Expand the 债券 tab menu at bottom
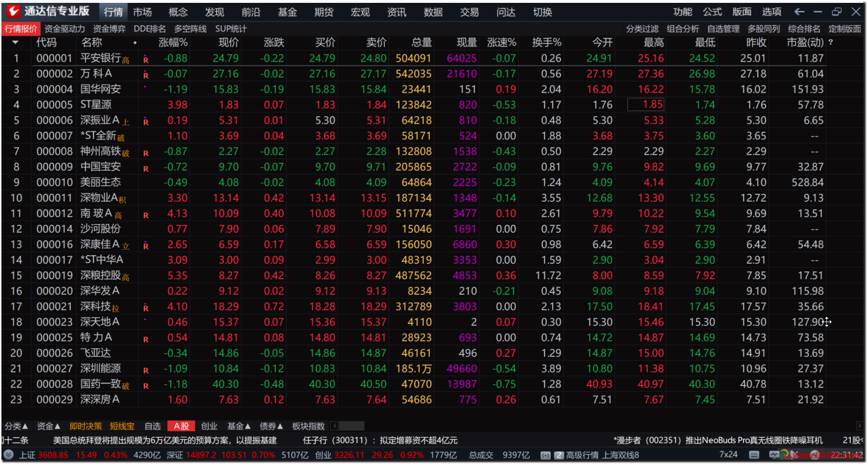Image resolution: width=868 pixels, height=464 pixels. [x=271, y=426]
